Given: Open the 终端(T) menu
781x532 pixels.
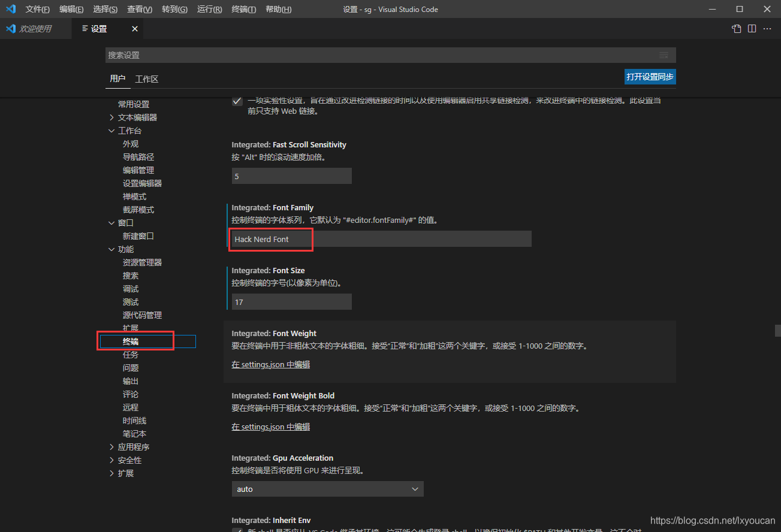Looking at the screenshot, I should point(244,10).
